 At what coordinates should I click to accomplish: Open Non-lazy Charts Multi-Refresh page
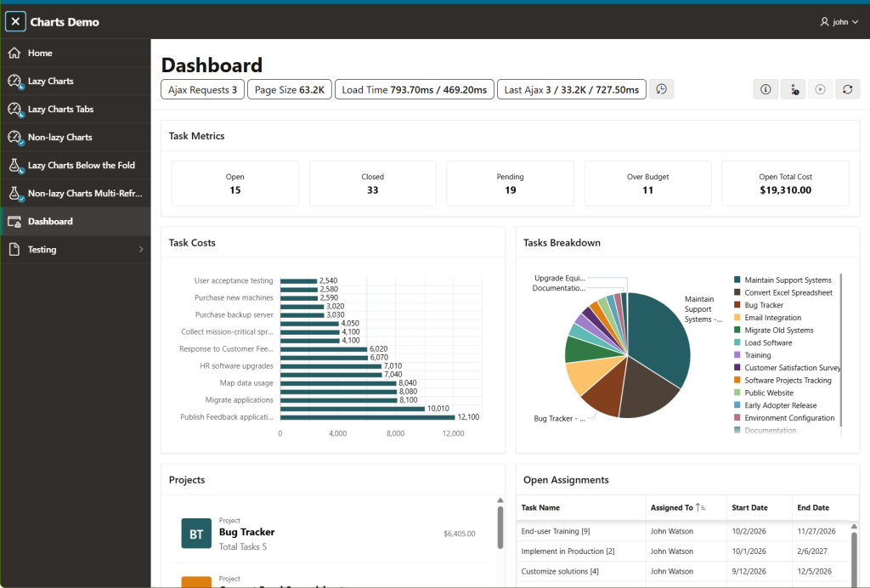click(x=76, y=193)
